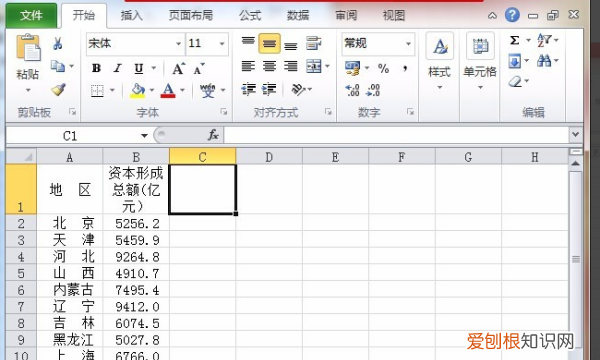The width and height of the screenshot is (600, 360).
Task: Apply red font color A
Action: click(168, 91)
